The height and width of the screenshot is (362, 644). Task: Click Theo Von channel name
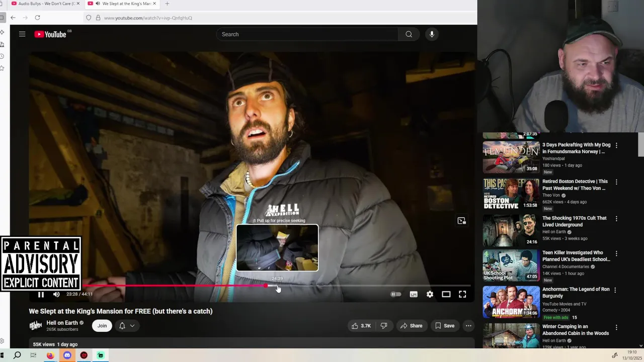(551, 195)
